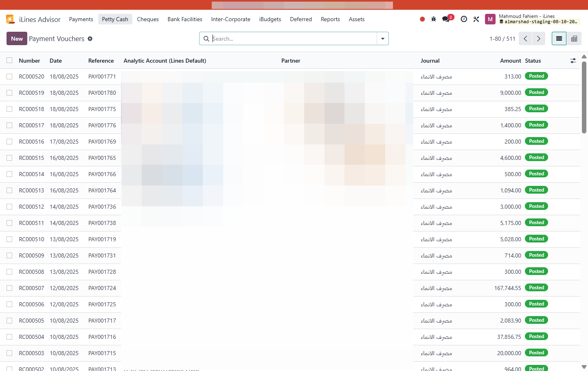Click the 1-80 / 511 pager counter

point(502,39)
